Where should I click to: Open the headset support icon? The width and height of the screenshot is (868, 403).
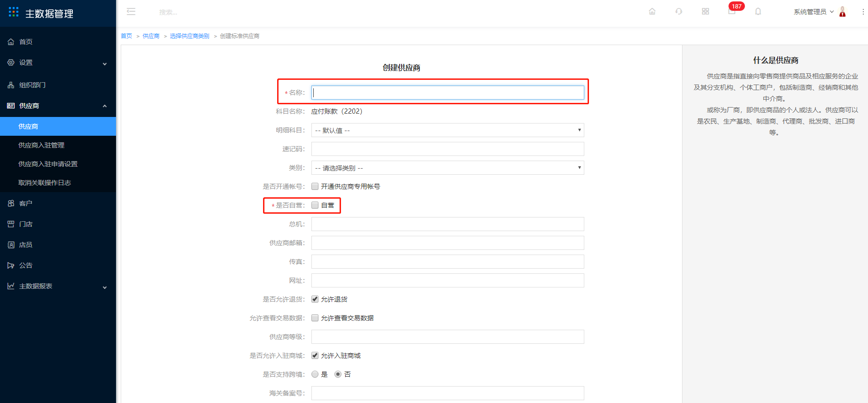pyautogui.click(x=679, y=12)
